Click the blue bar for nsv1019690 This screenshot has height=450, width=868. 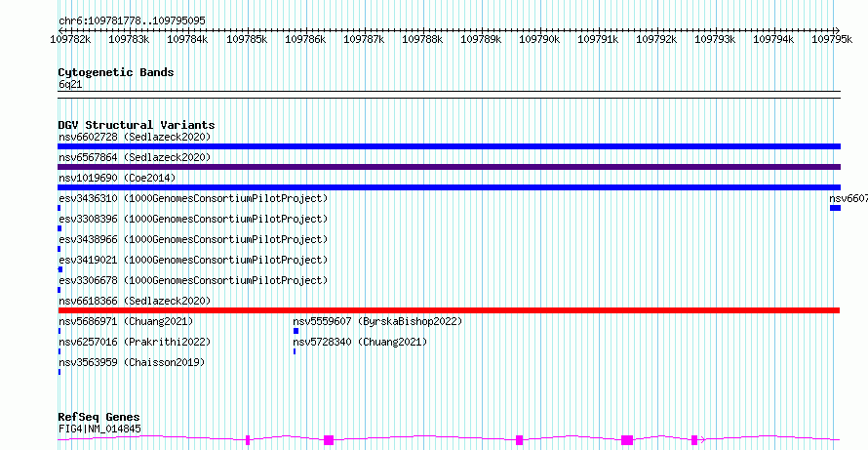(449, 187)
